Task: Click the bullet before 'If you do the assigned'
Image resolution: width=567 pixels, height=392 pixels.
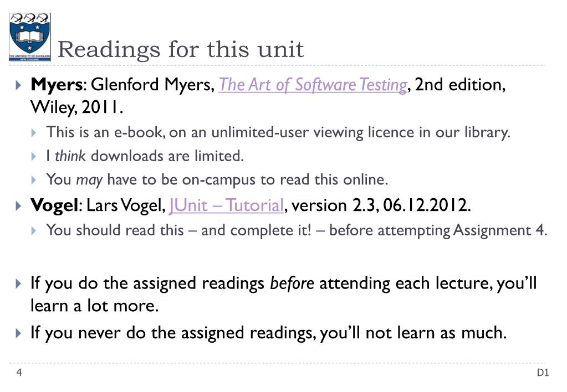Action: click(18, 283)
